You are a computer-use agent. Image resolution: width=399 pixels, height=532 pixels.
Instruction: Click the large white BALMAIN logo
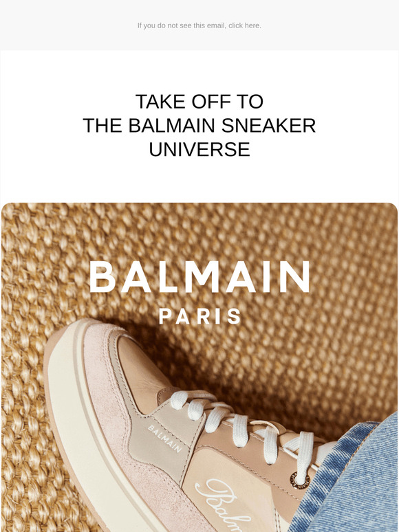[x=199, y=277]
